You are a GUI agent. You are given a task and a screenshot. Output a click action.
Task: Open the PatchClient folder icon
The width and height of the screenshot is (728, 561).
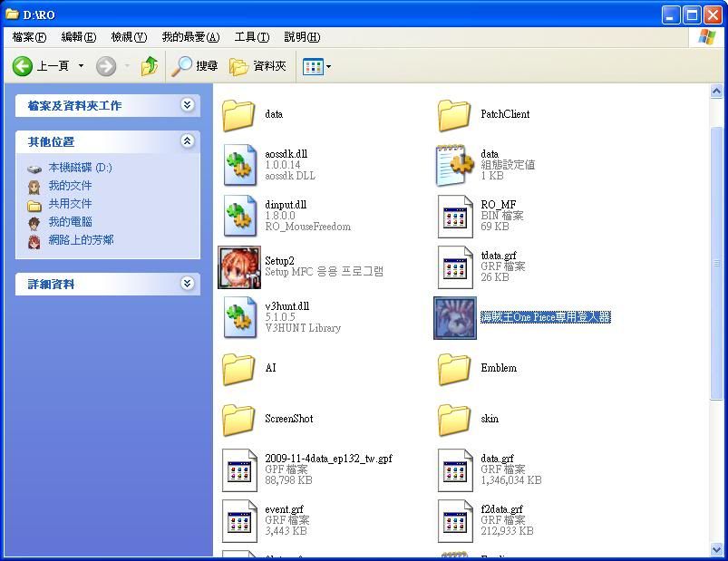click(x=454, y=114)
